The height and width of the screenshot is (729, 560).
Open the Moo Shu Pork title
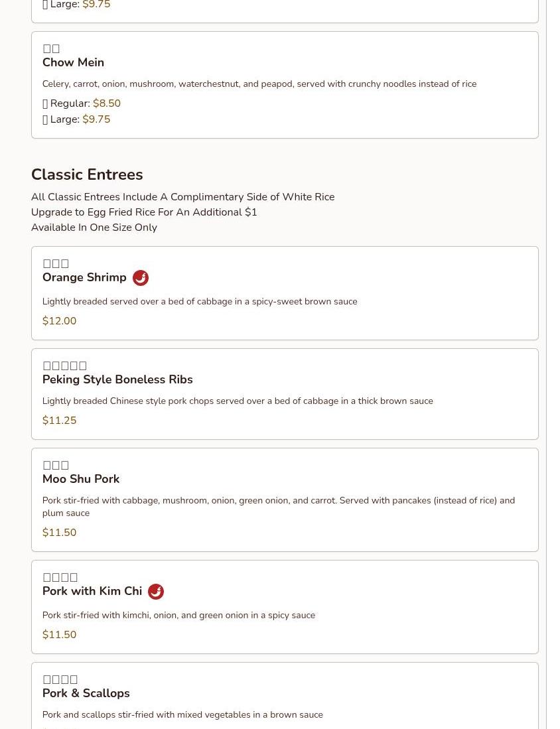click(81, 479)
